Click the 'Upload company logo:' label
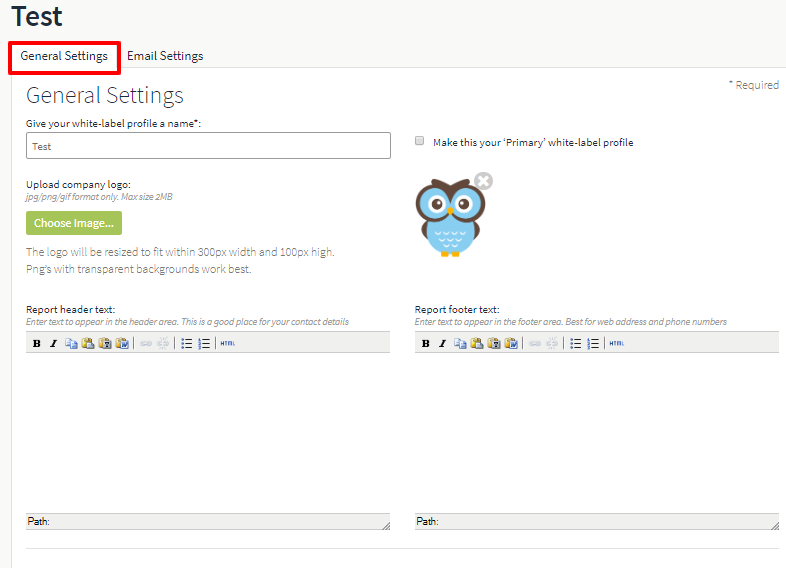Screen dimensions: 786x568 coord(78,184)
